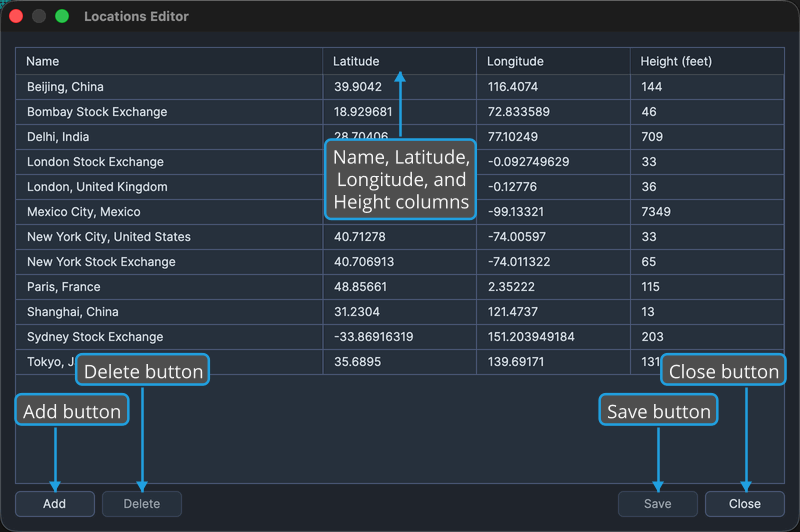The image size is (800, 532).
Task: Click longitude value -74.011322
Action: (519, 262)
